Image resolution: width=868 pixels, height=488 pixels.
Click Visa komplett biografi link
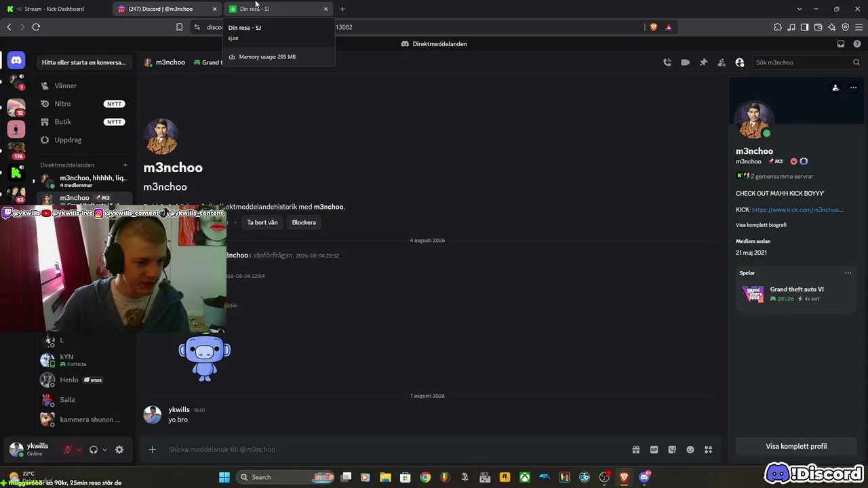pyautogui.click(x=761, y=225)
